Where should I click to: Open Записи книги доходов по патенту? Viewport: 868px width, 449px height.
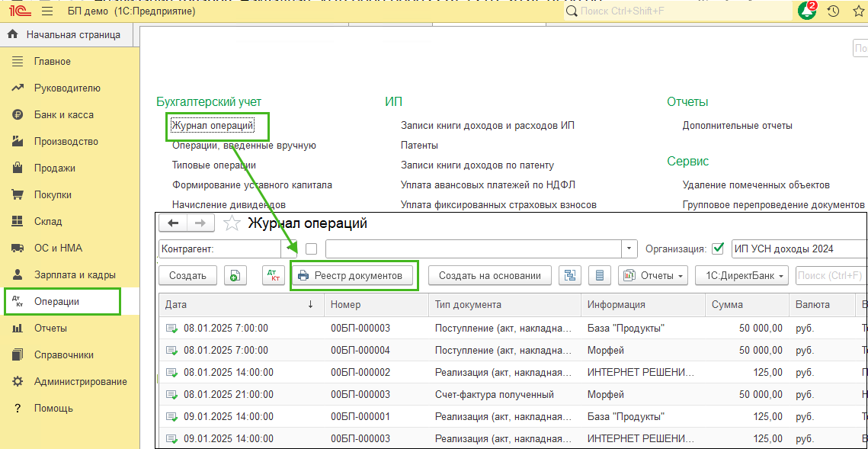pyautogui.click(x=477, y=165)
